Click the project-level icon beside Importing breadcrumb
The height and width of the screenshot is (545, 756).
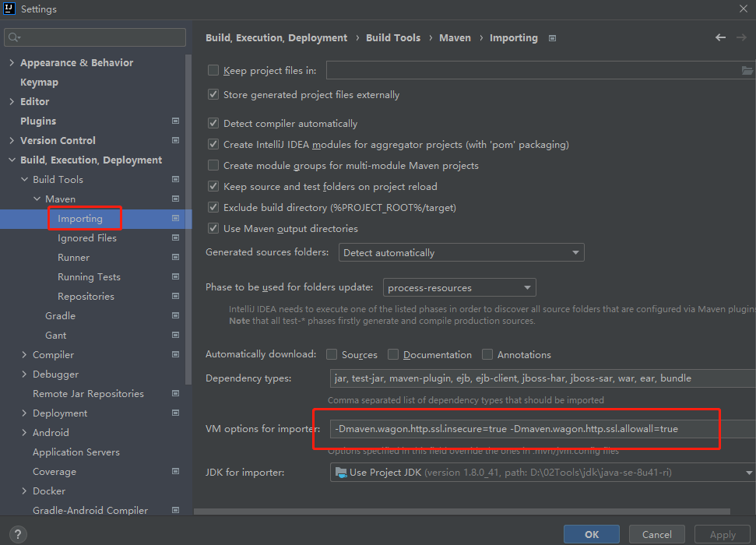[x=553, y=38]
